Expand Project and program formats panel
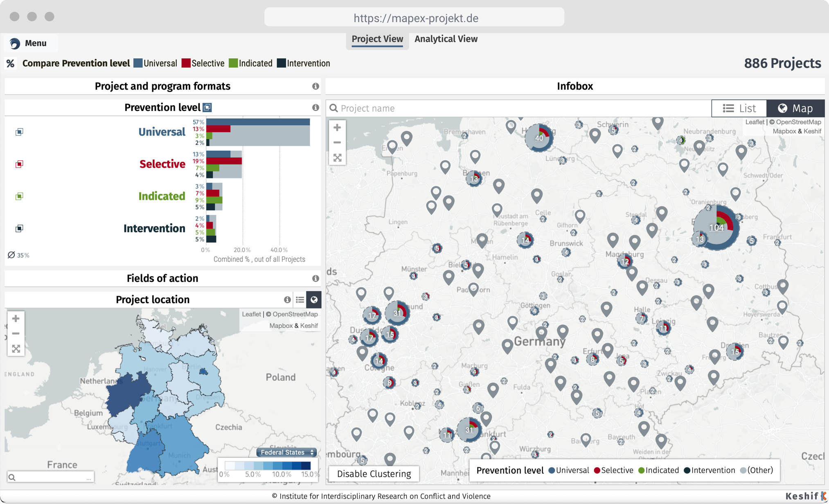 (162, 86)
